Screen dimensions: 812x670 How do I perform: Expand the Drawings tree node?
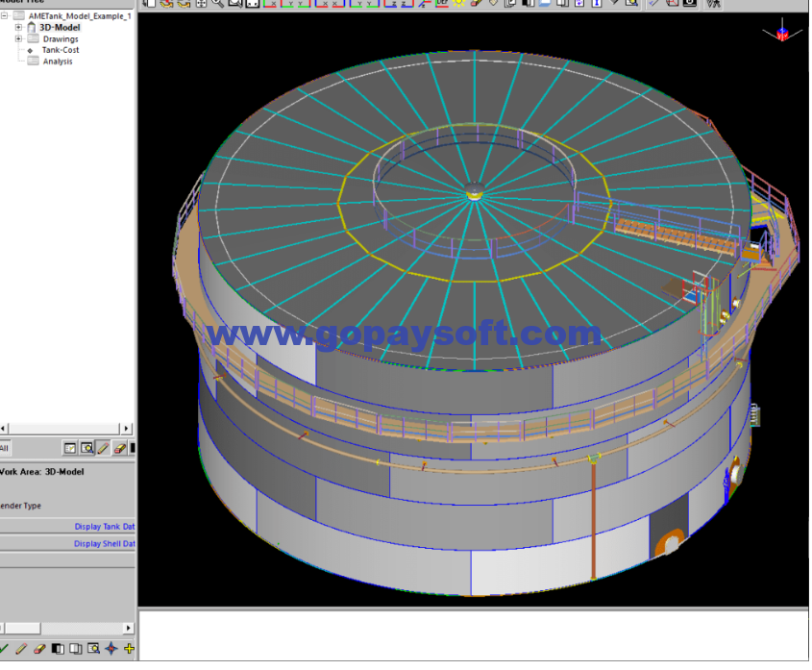click(18, 38)
